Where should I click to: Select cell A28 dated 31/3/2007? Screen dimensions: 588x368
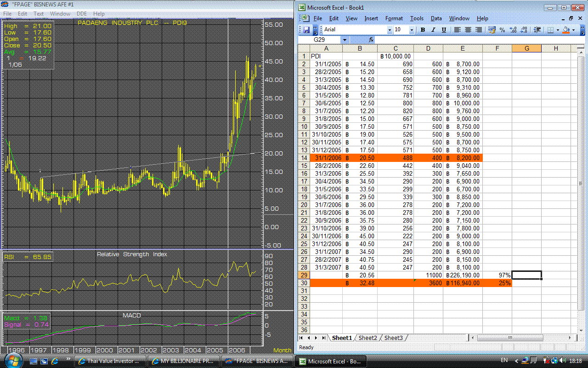pos(326,267)
